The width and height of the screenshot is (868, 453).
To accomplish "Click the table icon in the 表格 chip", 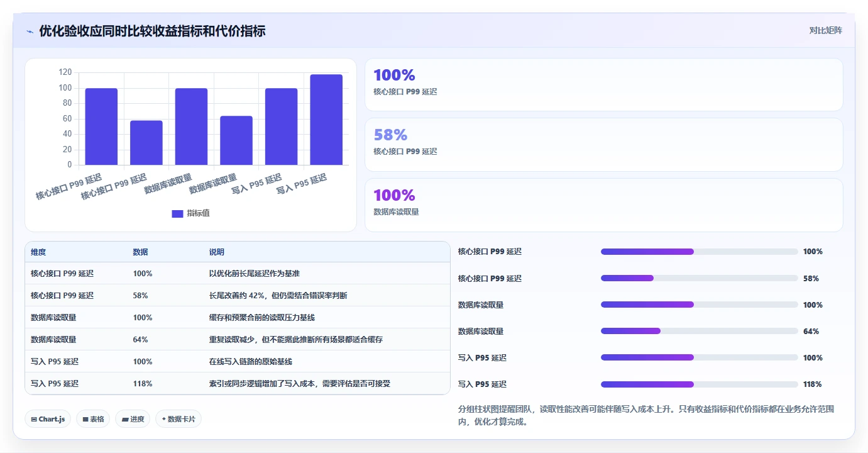I will pyautogui.click(x=85, y=419).
